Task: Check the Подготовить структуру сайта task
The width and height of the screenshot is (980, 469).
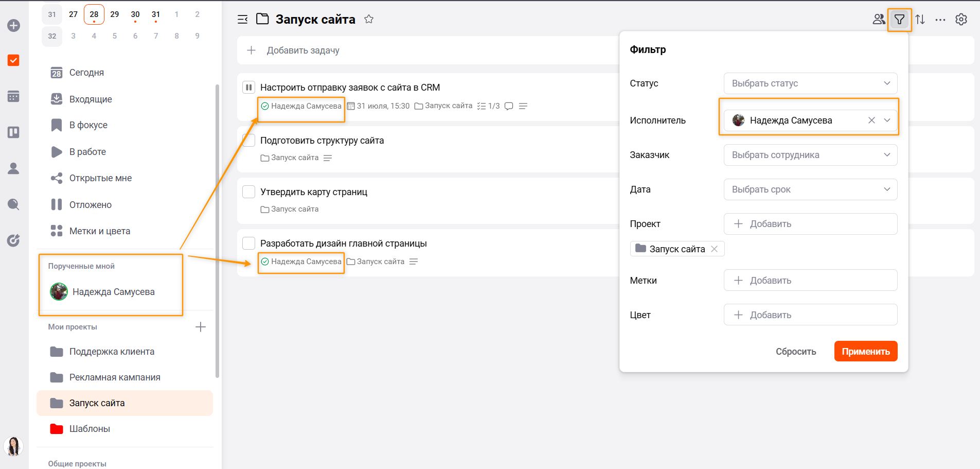Action: 249,140
